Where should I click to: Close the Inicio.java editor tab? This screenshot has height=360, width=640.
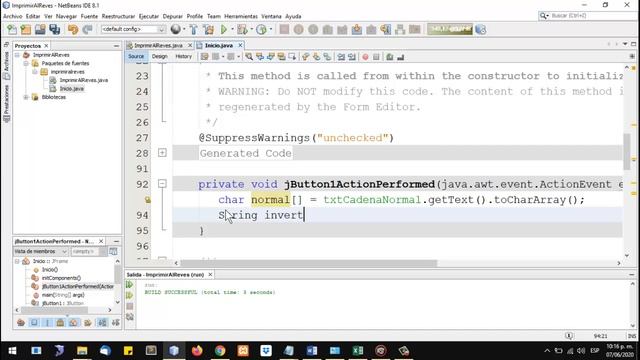coord(240,45)
